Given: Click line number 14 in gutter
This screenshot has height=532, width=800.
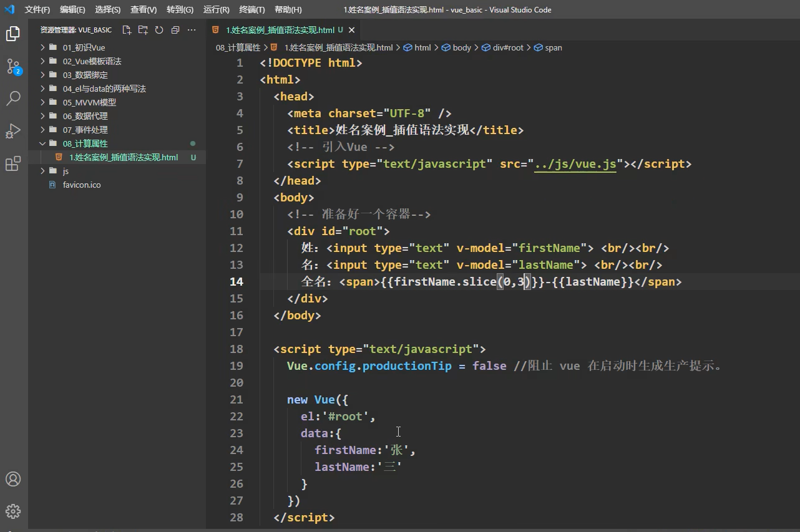Looking at the screenshot, I should click(237, 282).
